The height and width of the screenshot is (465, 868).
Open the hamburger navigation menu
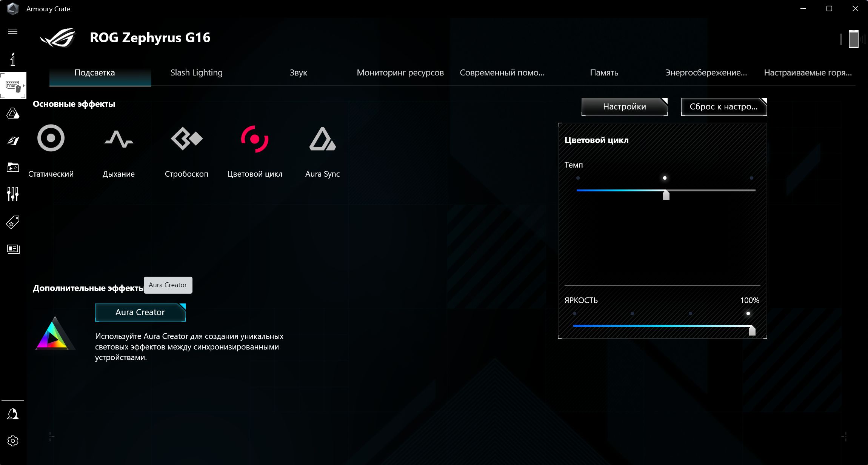pyautogui.click(x=13, y=31)
